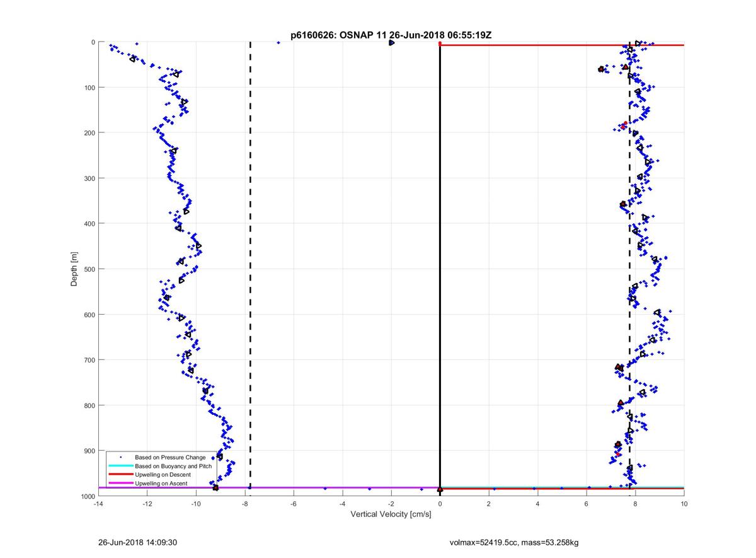Click x-axis tick label -4
756x558 pixels.
coord(342,504)
